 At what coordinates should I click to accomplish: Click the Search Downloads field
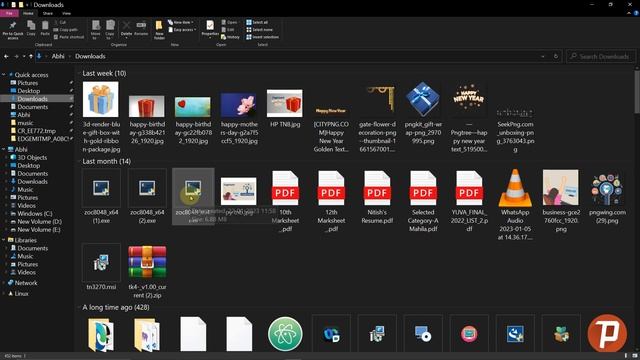(x=601, y=56)
